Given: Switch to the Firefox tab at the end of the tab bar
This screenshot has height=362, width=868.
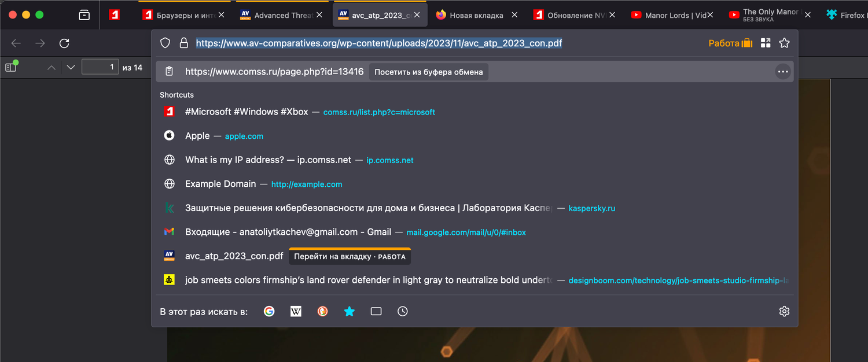Looking at the screenshot, I should tap(845, 15).
